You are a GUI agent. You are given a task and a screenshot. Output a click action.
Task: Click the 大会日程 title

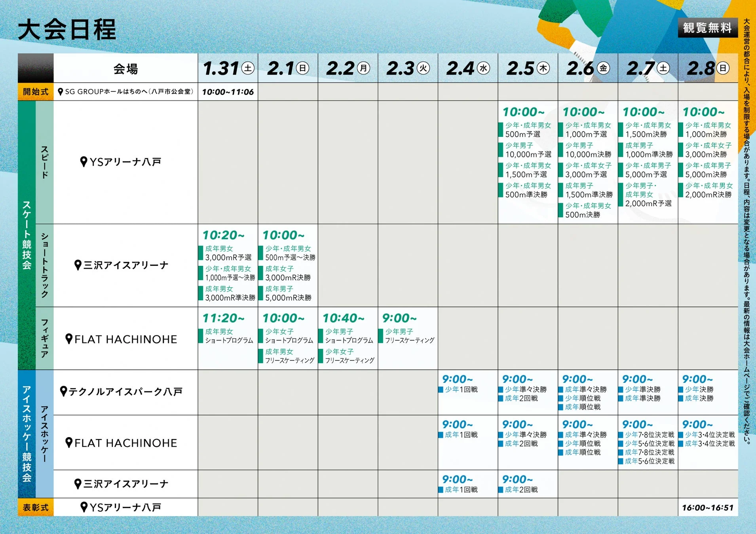67,30
